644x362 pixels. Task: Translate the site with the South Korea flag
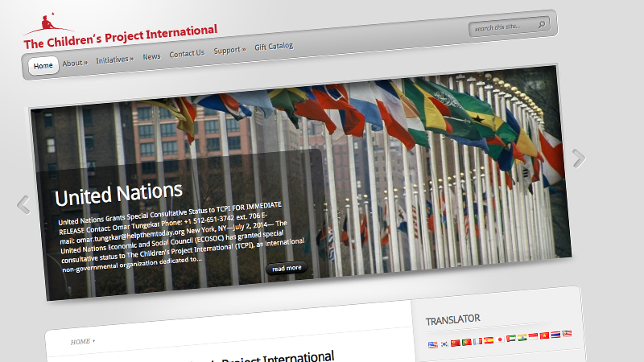(444, 344)
